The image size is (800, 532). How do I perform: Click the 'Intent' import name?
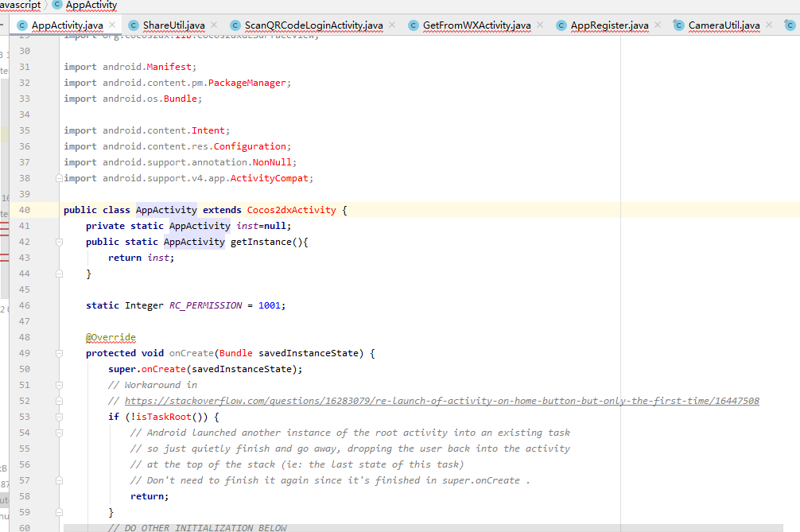(x=208, y=130)
